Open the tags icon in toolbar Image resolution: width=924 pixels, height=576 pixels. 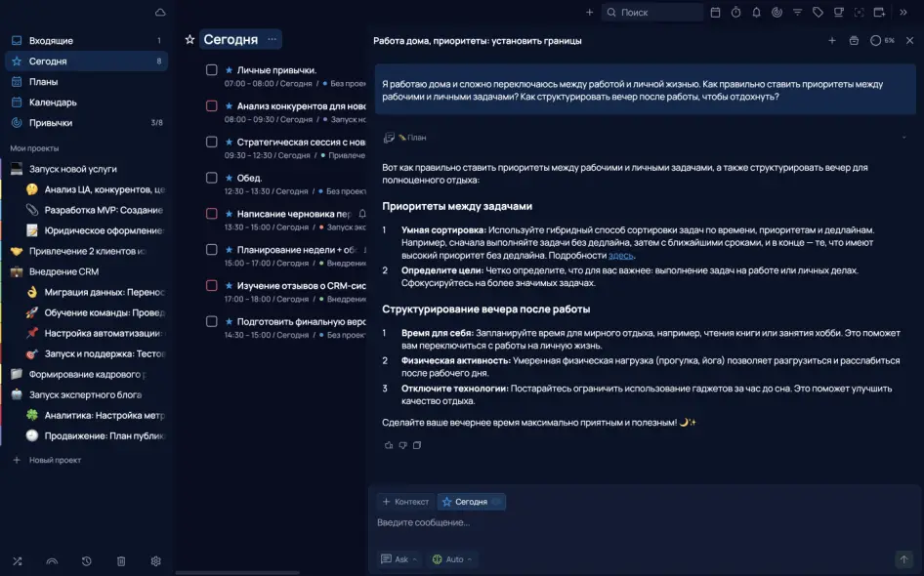point(818,13)
